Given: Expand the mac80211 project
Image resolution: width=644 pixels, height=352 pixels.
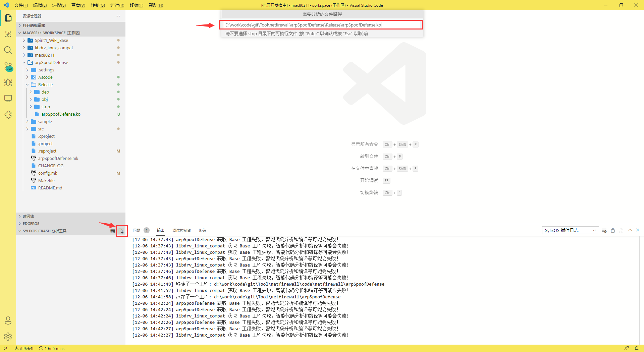Looking at the screenshot, I should [x=71, y=55].
